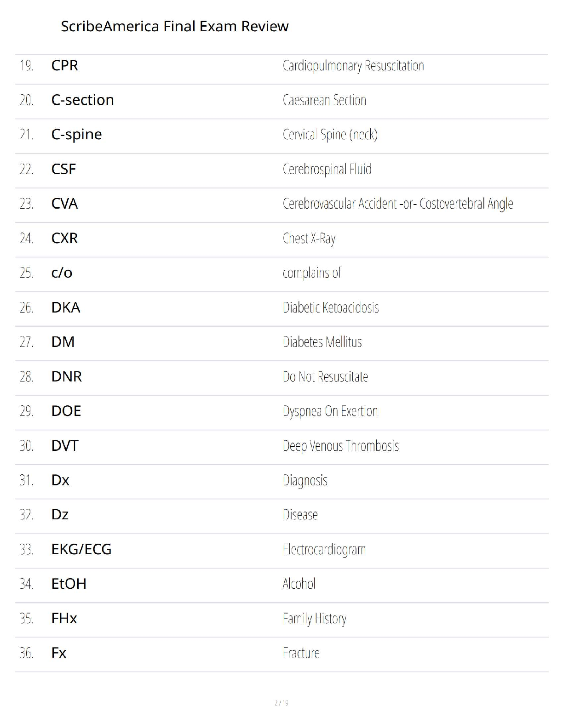Select the DVT abbreviation
563x728 pixels.
(65, 446)
